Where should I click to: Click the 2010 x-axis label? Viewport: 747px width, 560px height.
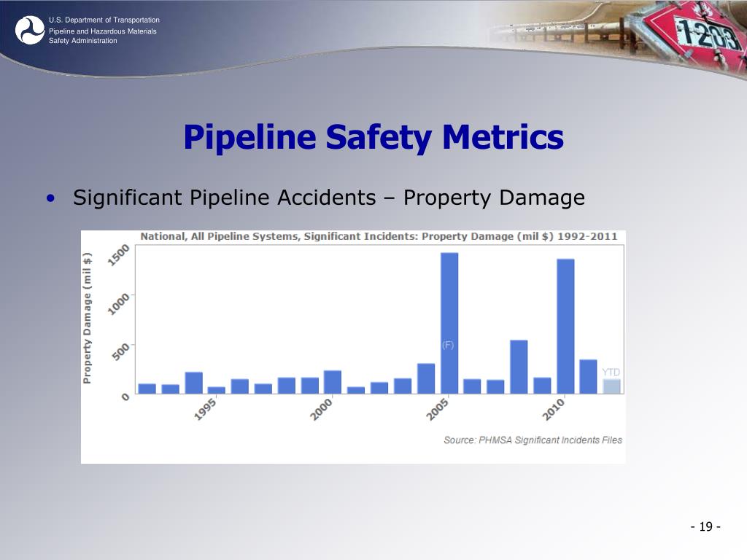tap(554, 410)
